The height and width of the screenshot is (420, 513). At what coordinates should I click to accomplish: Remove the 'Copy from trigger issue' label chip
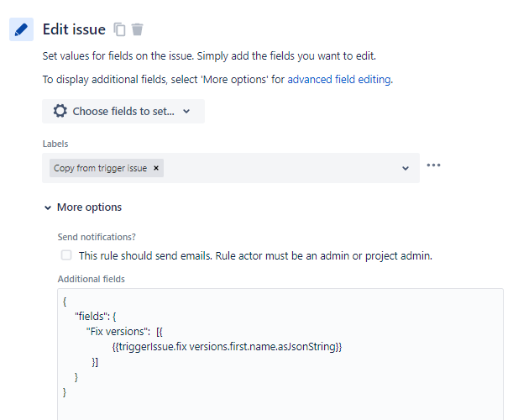[156, 168]
